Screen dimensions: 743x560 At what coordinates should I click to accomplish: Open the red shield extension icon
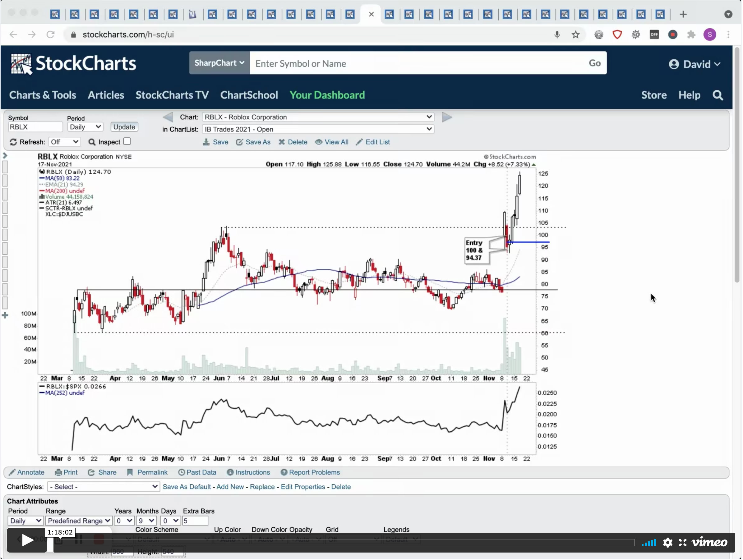pyautogui.click(x=617, y=34)
